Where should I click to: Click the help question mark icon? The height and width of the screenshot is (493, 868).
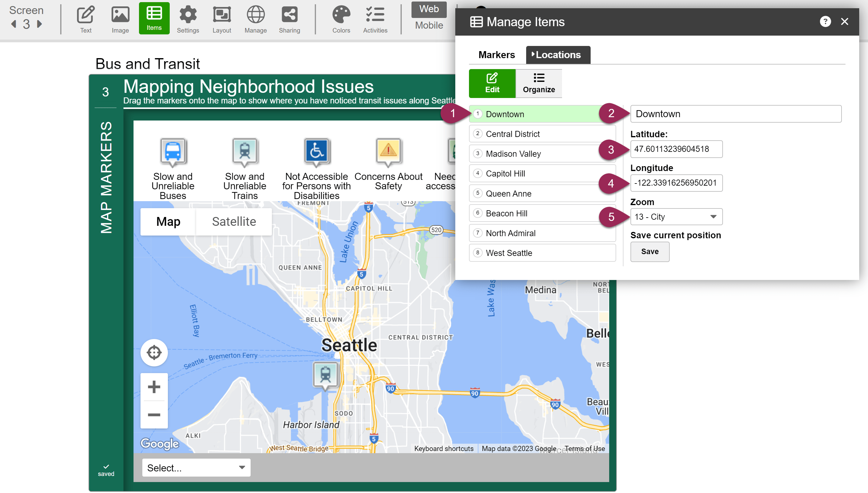825,22
